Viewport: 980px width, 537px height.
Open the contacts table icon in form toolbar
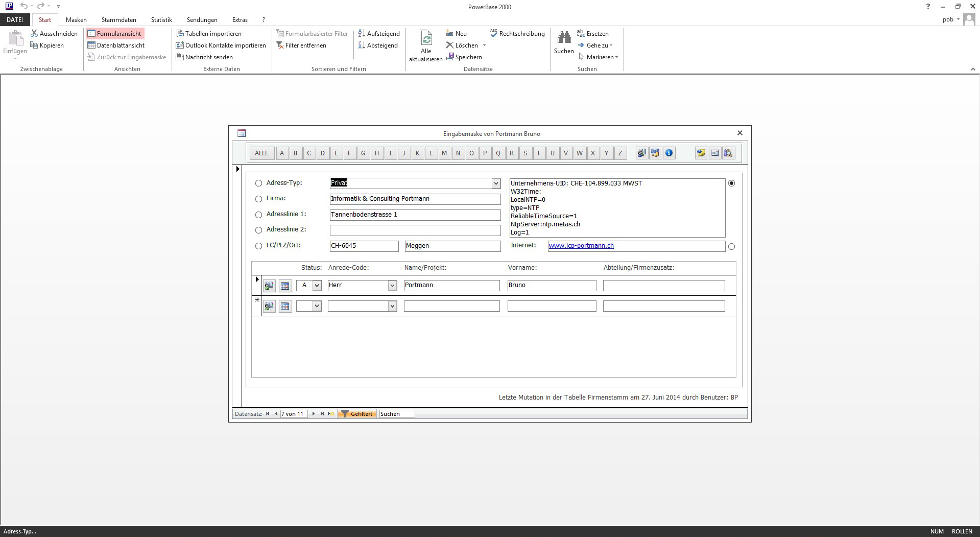641,153
